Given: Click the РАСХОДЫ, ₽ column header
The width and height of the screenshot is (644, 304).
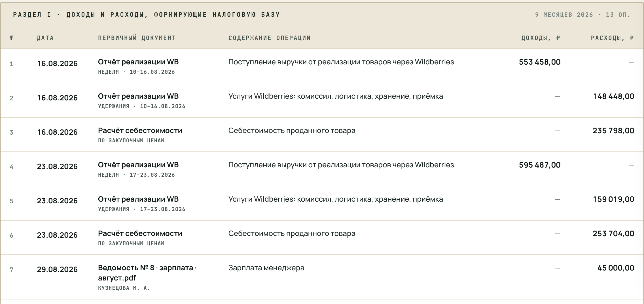Looking at the screenshot, I should (x=613, y=38).
